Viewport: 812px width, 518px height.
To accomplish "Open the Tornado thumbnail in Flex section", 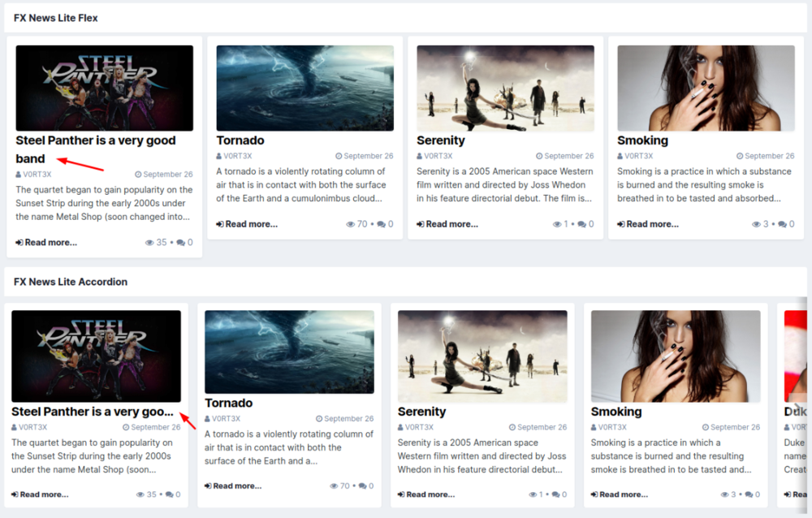I will pyautogui.click(x=304, y=88).
